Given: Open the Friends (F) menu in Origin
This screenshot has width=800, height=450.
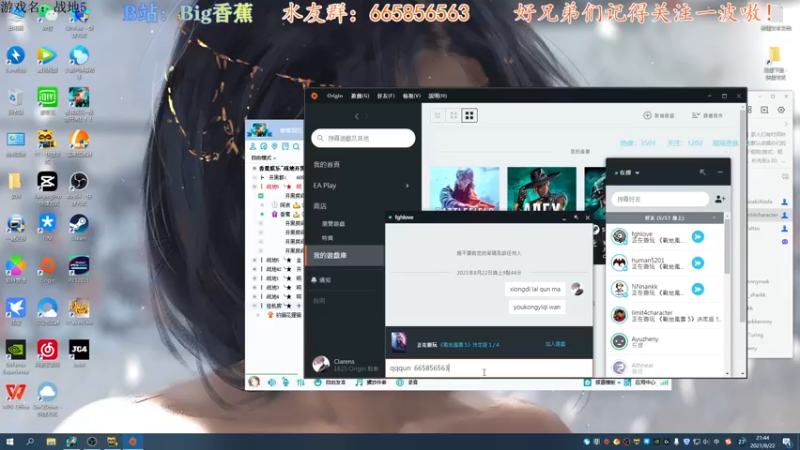Looking at the screenshot, I should point(386,96).
